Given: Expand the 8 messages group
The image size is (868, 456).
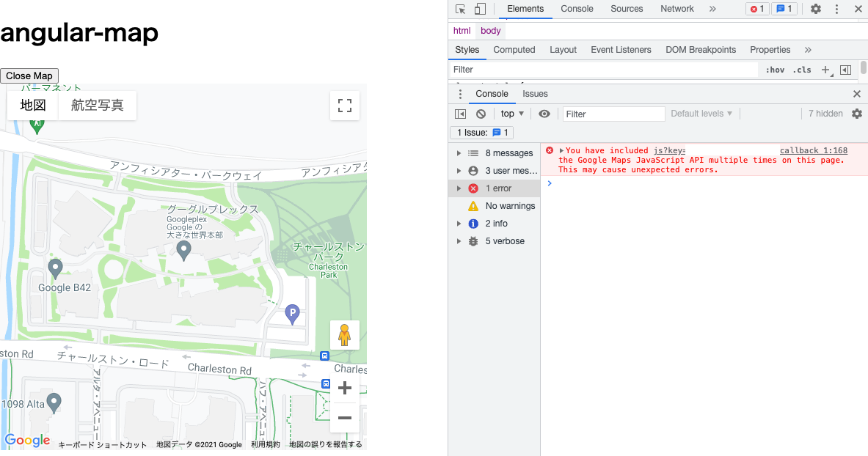Looking at the screenshot, I should (495, 153).
